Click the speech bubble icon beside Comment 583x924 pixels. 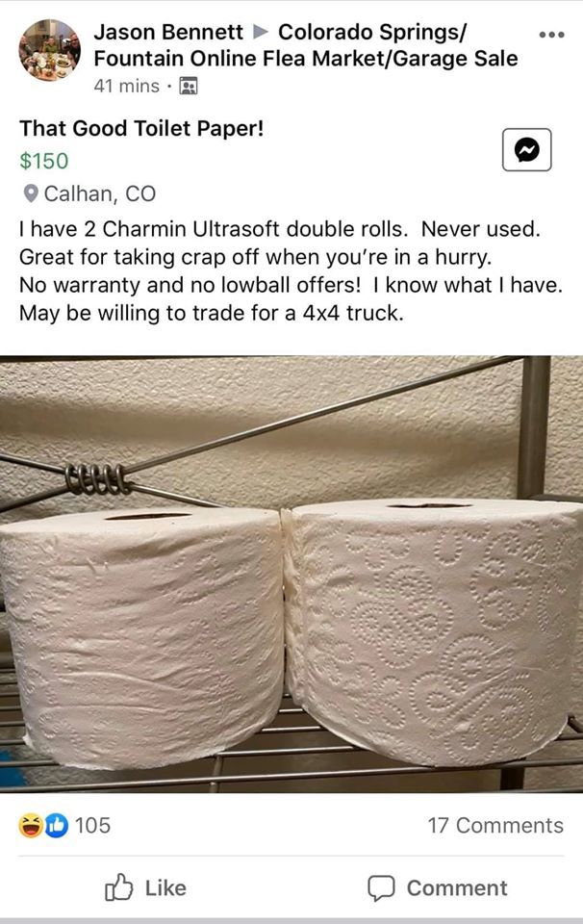tap(381, 888)
